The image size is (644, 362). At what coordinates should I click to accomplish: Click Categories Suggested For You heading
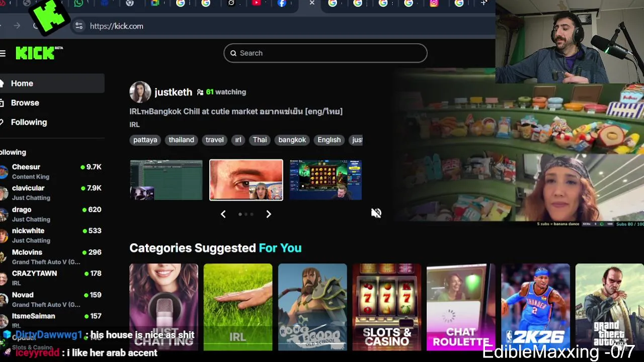tap(215, 248)
